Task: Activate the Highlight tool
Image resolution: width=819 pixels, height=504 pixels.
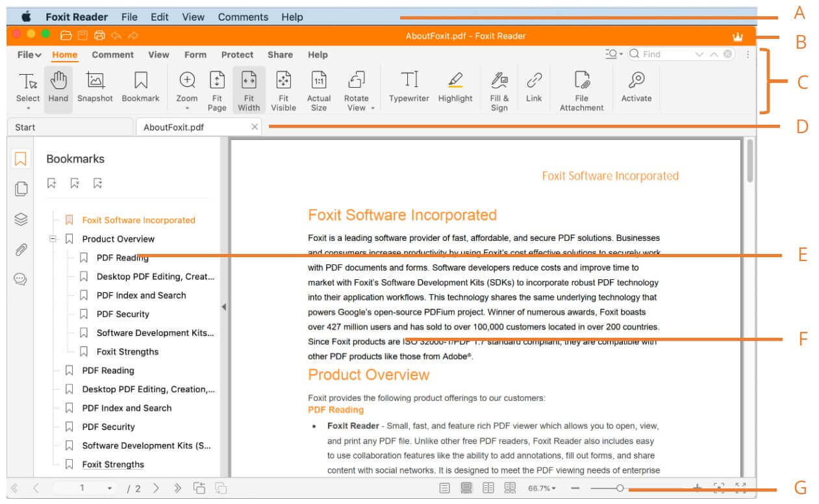Action: 455,87
